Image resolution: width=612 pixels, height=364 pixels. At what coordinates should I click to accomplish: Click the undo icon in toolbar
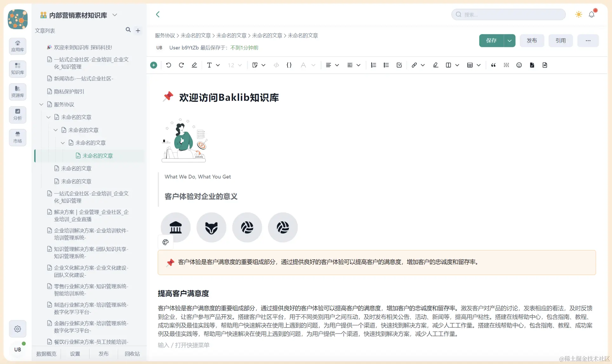tap(169, 65)
